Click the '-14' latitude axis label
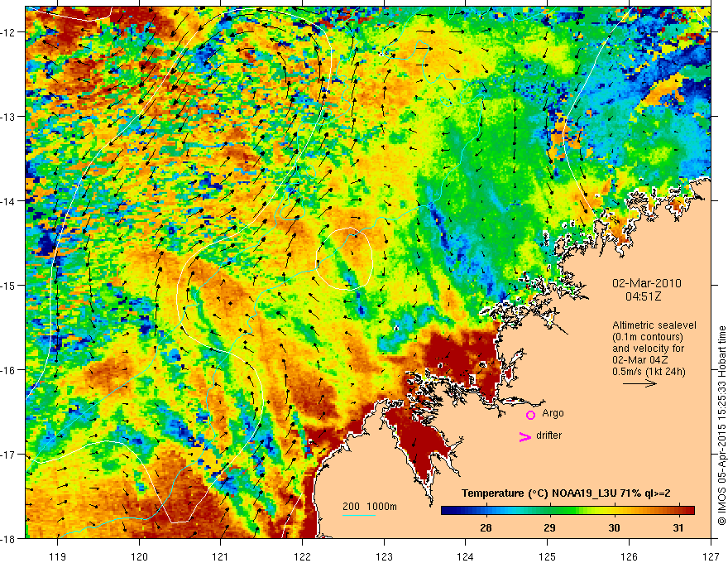 click(10, 200)
